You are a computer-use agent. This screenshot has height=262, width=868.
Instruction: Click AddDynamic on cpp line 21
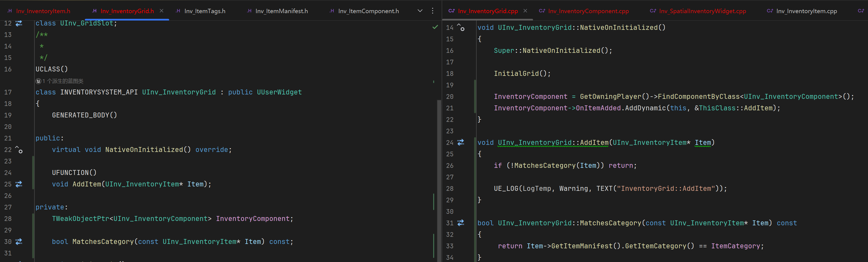pos(646,108)
